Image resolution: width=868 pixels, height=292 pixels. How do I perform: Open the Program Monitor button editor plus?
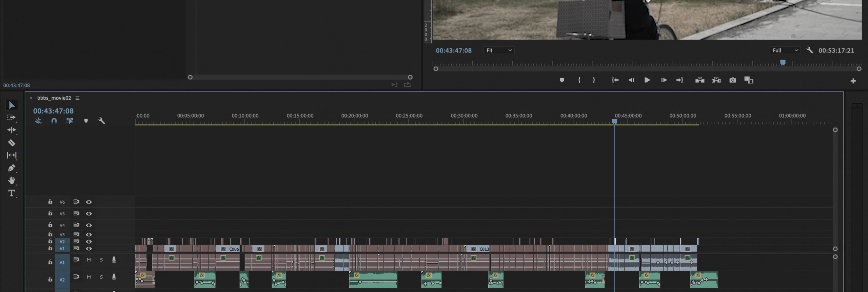(x=853, y=81)
